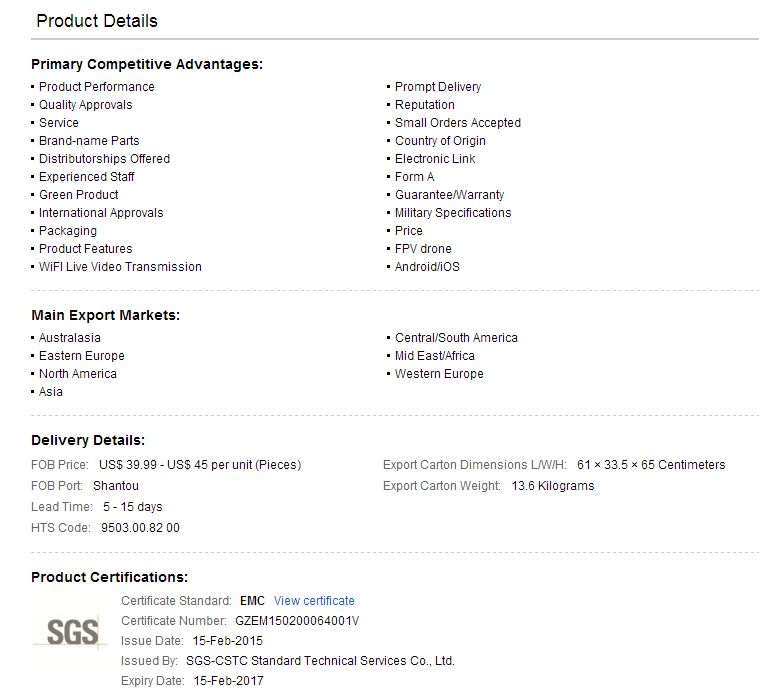This screenshot has height=700, width=773.
Task: Select the Product Performance advantage item
Action: (97, 87)
